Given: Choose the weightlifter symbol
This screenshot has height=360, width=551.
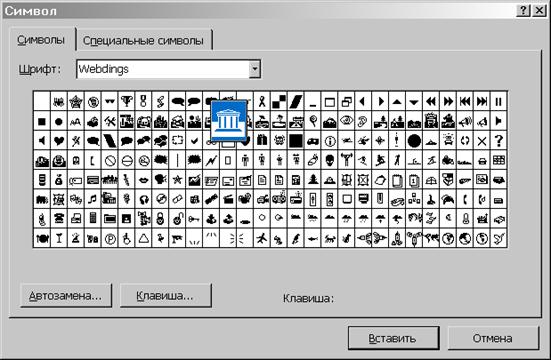Looking at the screenshot, I should [x=346, y=161].
